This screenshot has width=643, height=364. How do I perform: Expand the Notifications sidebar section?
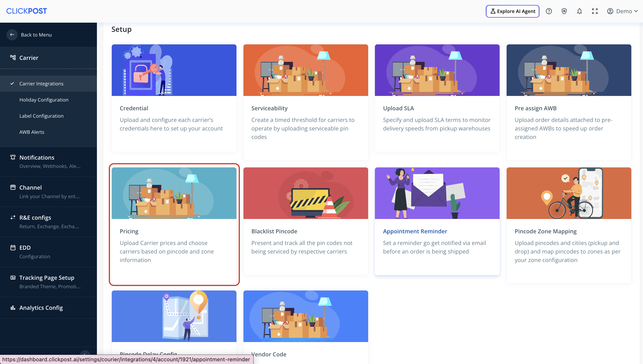[x=37, y=158]
